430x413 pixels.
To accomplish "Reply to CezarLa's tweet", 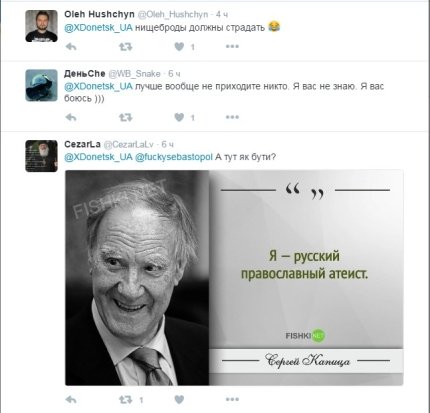I will pyautogui.click(x=71, y=399).
